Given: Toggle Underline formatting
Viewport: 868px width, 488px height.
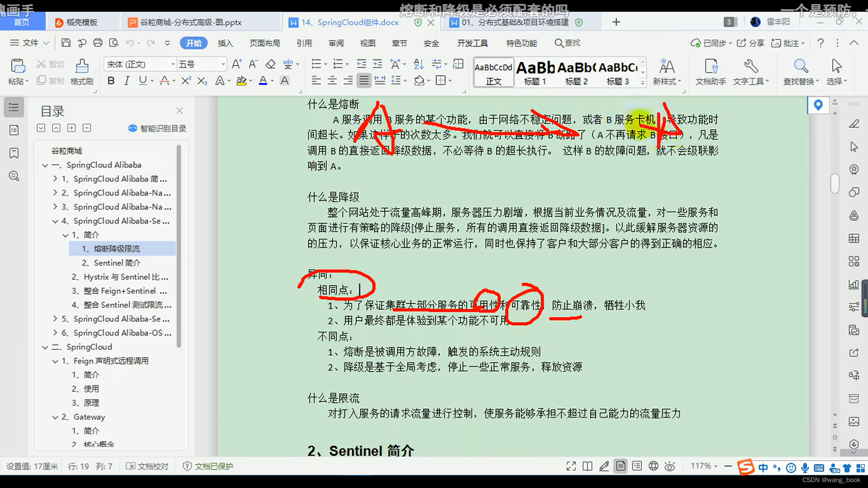Looking at the screenshot, I should (143, 81).
